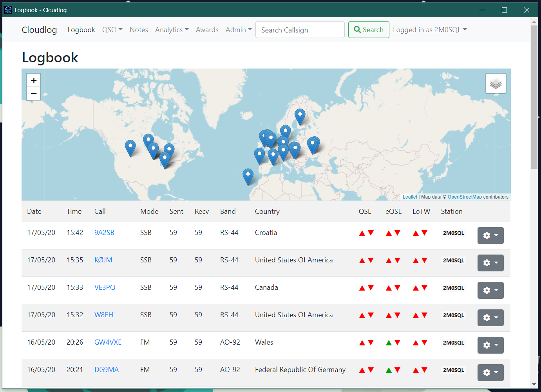Click the 15:42 time cell
541x392 pixels.
point(75,233)
